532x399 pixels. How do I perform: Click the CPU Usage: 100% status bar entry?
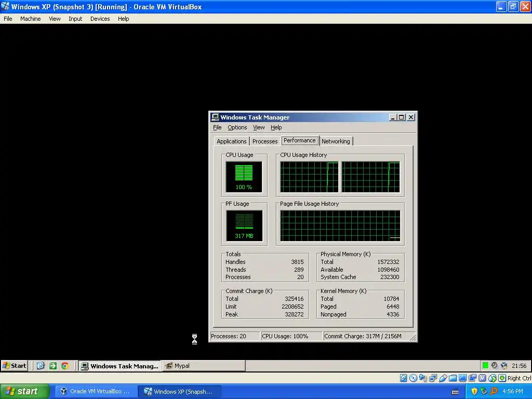[291, 336]
